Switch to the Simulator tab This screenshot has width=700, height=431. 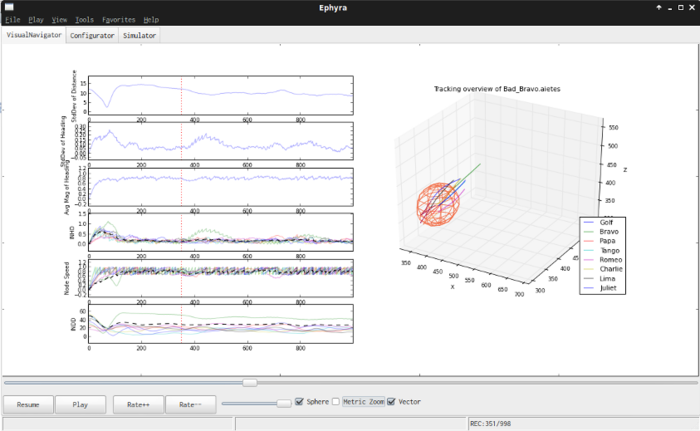pyautogui.click(x=139, y=35)
